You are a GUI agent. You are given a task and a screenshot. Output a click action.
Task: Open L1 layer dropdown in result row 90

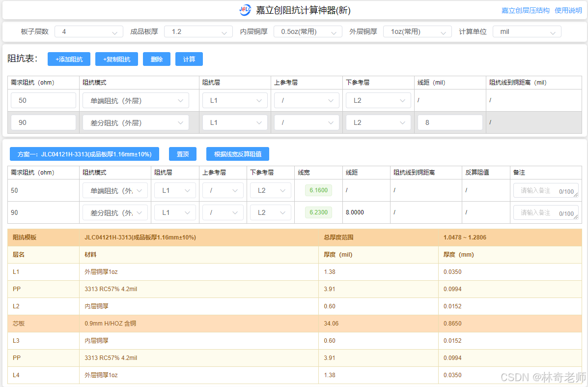click(x=175, y=212)
